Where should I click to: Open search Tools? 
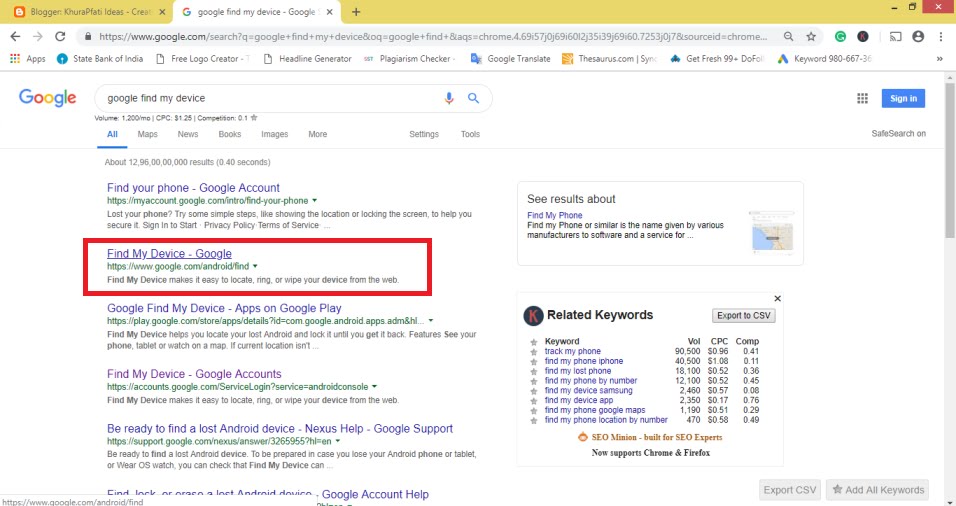(x=470, y=134)
